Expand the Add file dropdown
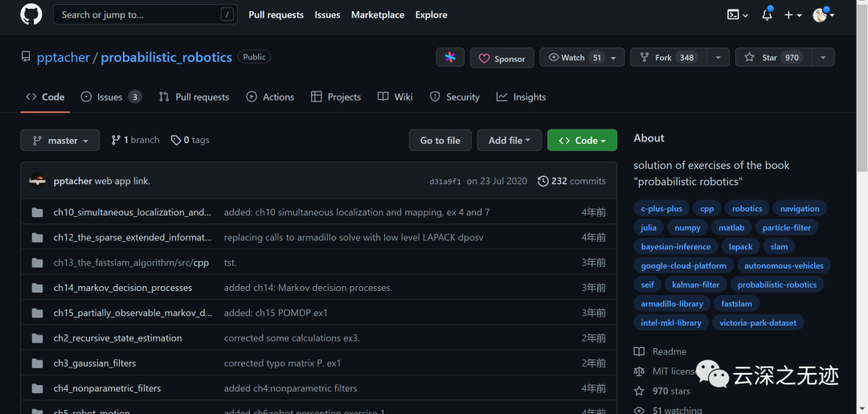Screen dimensions: 868x414 click(509, 140)
